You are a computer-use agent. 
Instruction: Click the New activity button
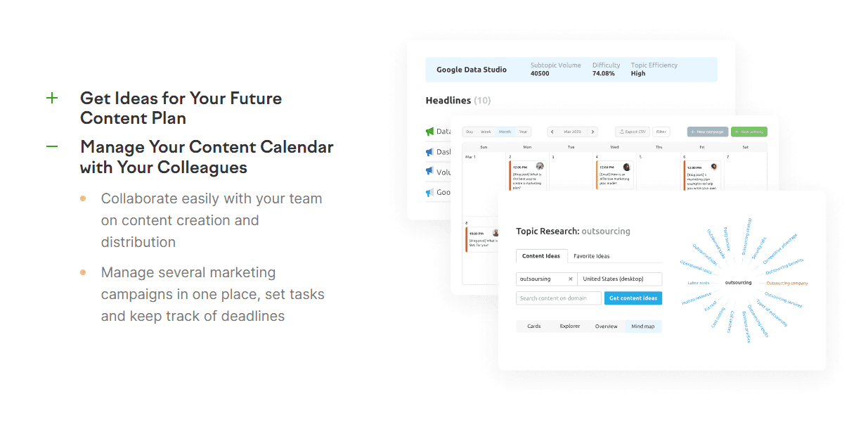[749, 132]
